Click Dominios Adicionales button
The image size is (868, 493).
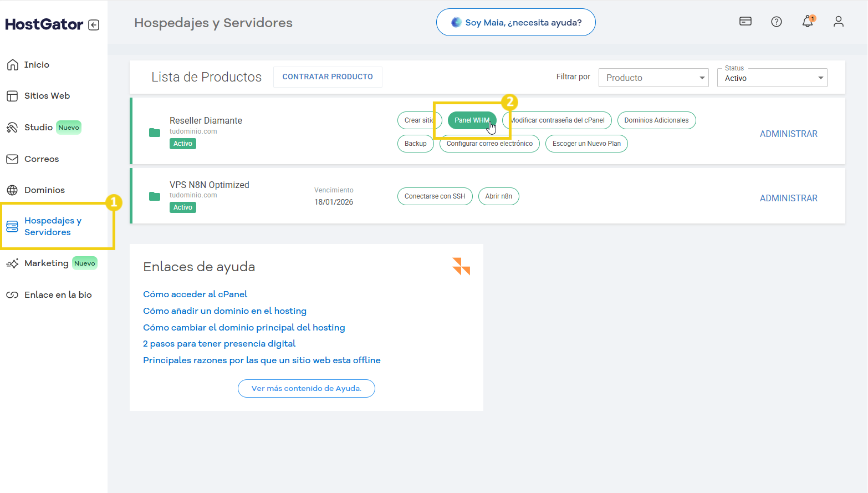656,120
